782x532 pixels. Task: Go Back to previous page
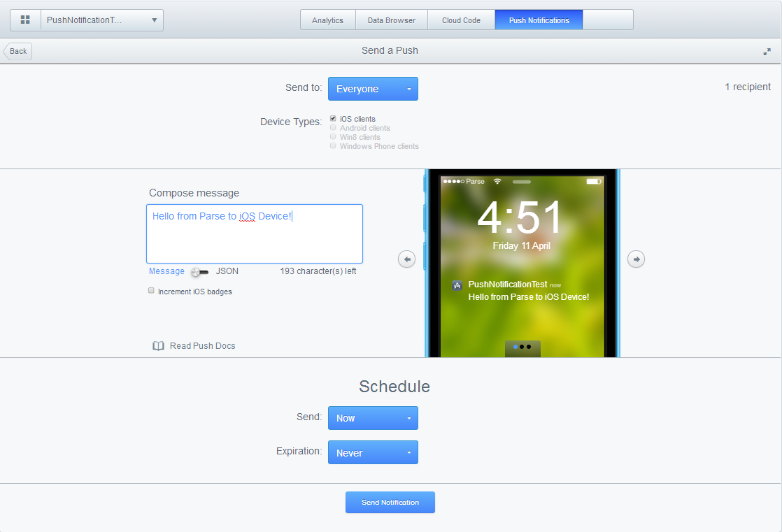pyautogui.click(x=18, y=51)
